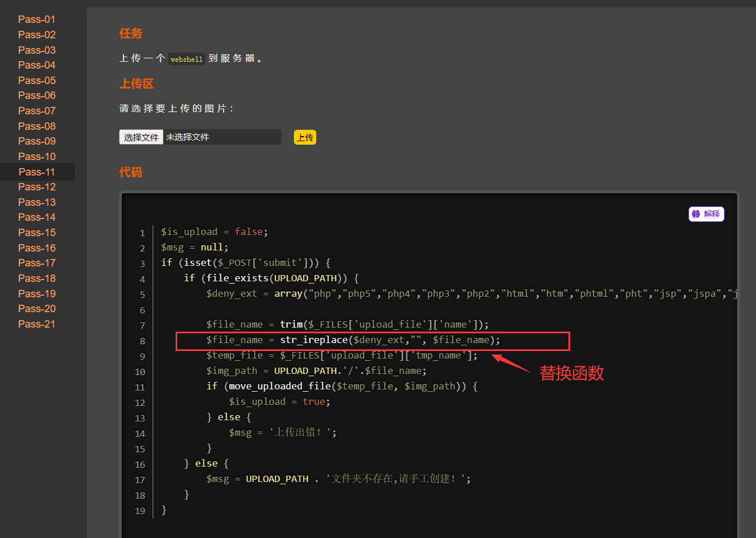This screenshot has width=756, height=538.
Task: Select the highlighted Pass-11 item
Action: 37,172
